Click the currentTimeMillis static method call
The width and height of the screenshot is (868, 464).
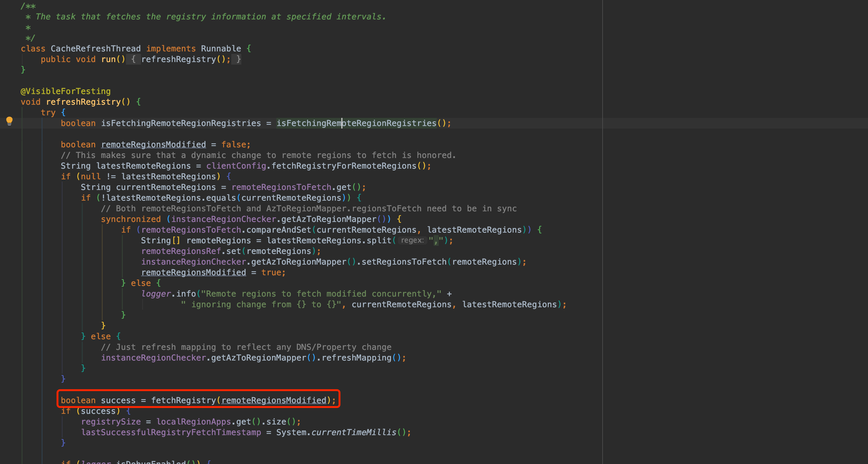[x=353, y=432]
